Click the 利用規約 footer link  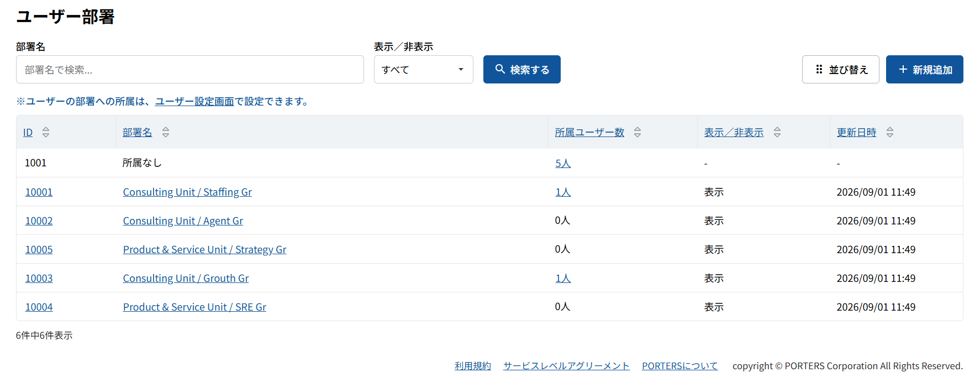(473, 366)
